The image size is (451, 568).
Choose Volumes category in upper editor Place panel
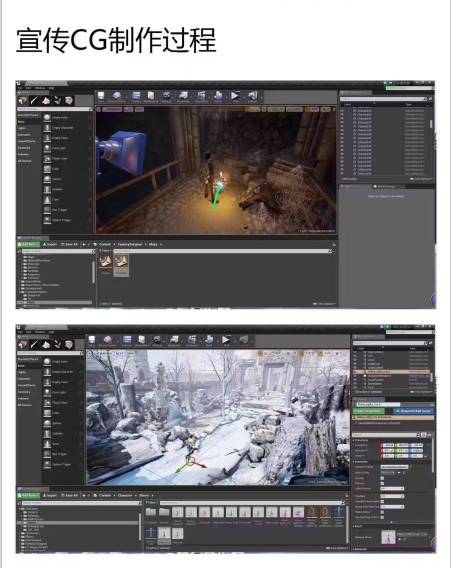click(x=23, y=154)
